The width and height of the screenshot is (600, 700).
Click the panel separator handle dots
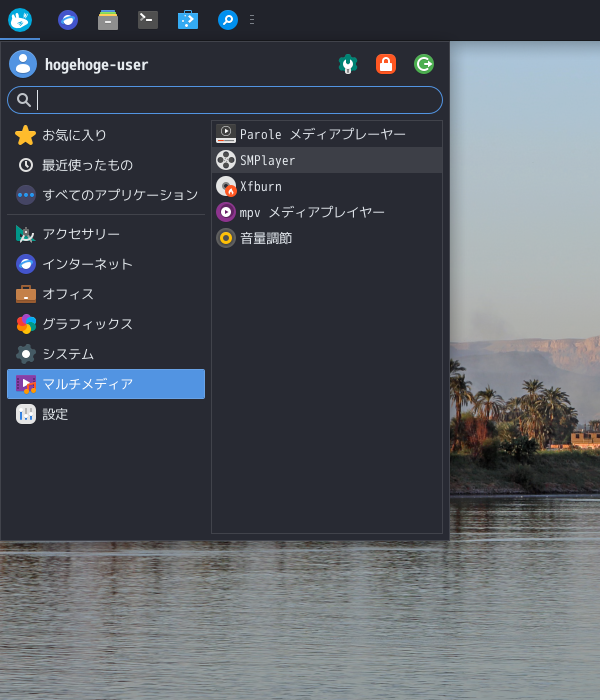(252, 20)
